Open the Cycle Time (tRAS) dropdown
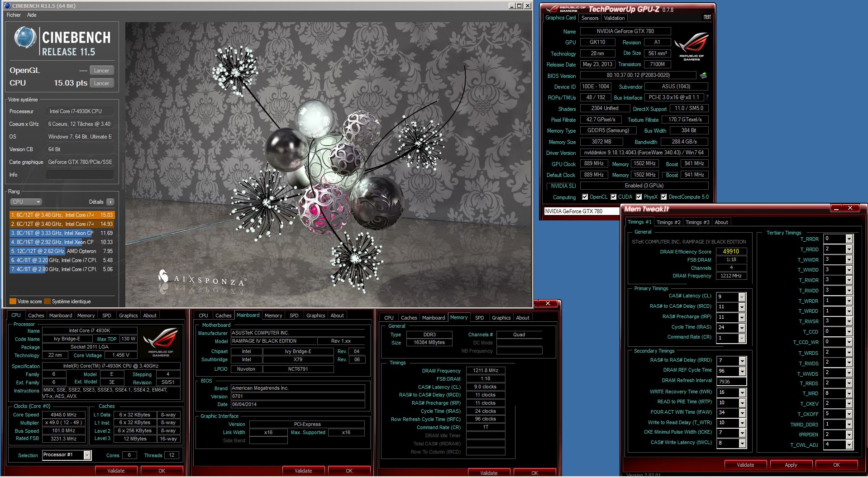Screen dimensions: 868x478 [742, 328]
